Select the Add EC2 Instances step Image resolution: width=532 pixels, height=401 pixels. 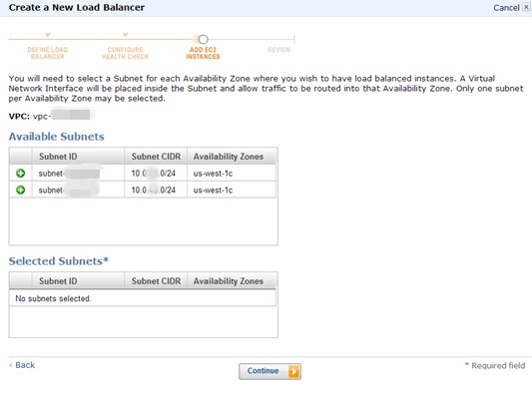coord(203,53)
